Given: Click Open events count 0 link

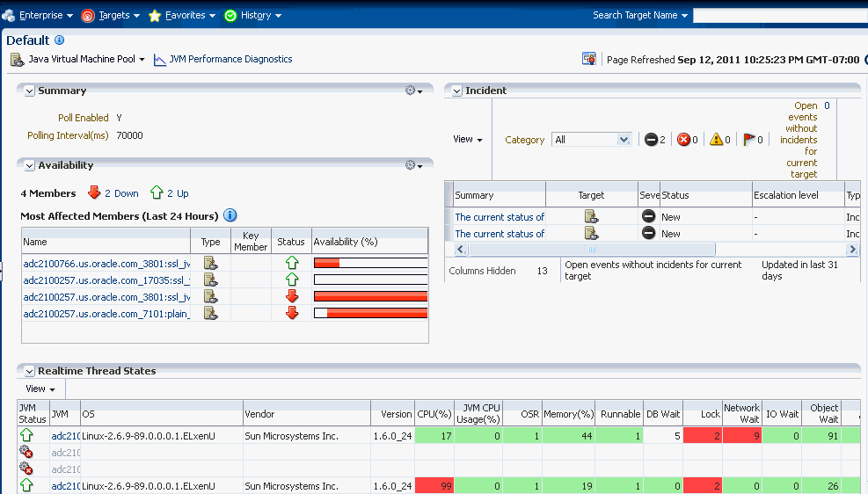Looking at the screenshot, I should pos(827,105).
